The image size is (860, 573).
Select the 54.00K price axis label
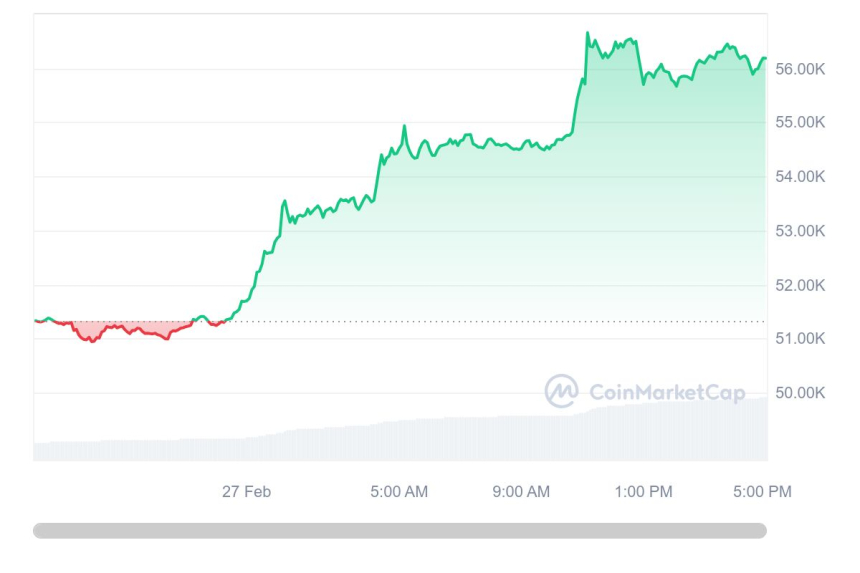tap(799, 177)
